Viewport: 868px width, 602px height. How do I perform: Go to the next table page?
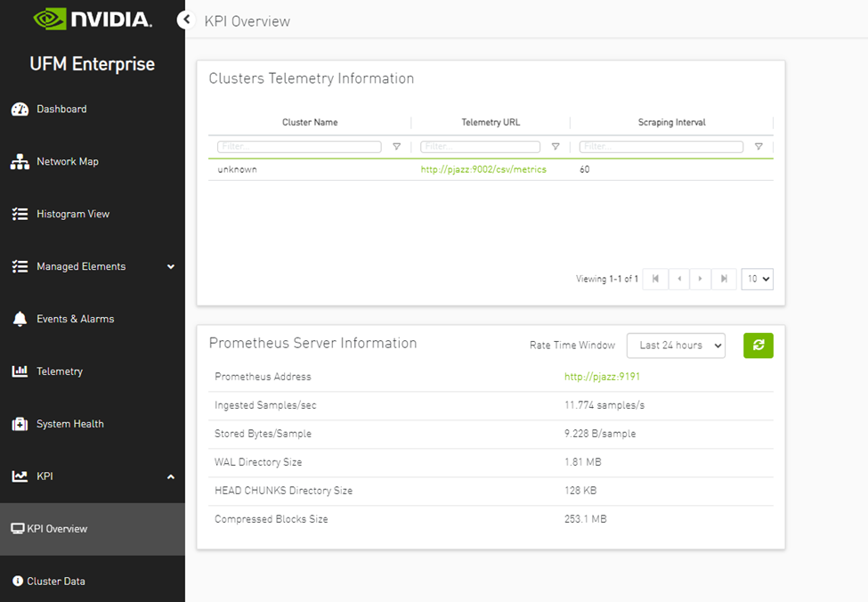point(701,279)
